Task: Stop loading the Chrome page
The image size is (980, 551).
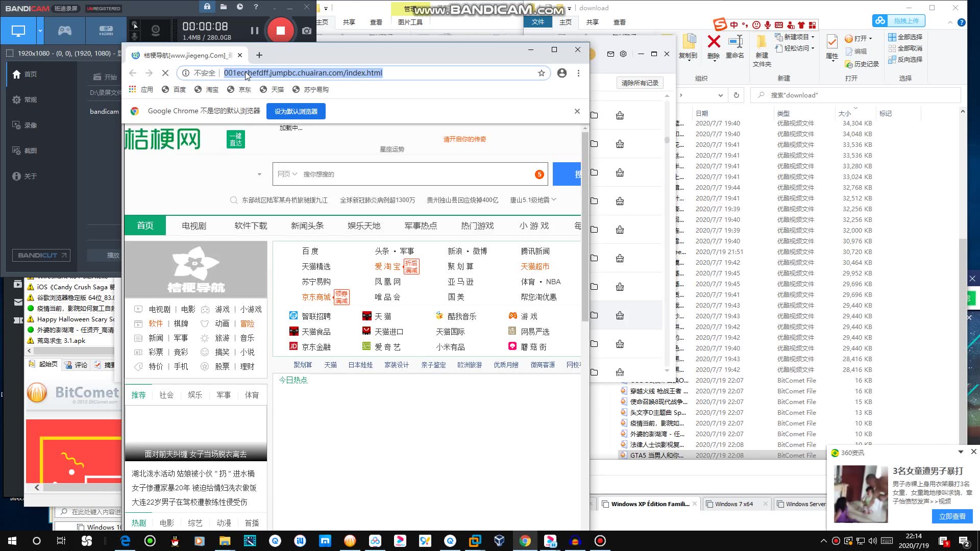Action: [165, 73]
